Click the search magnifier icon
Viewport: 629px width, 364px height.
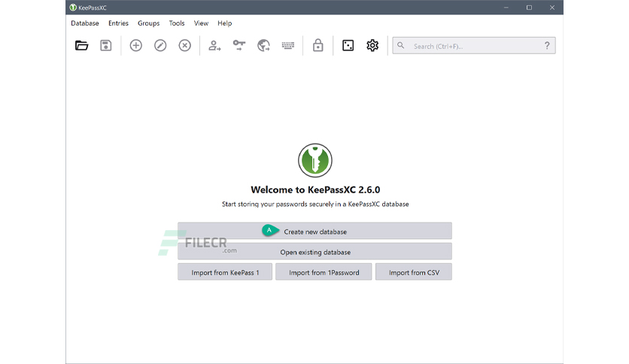click(x=401, y=46)
